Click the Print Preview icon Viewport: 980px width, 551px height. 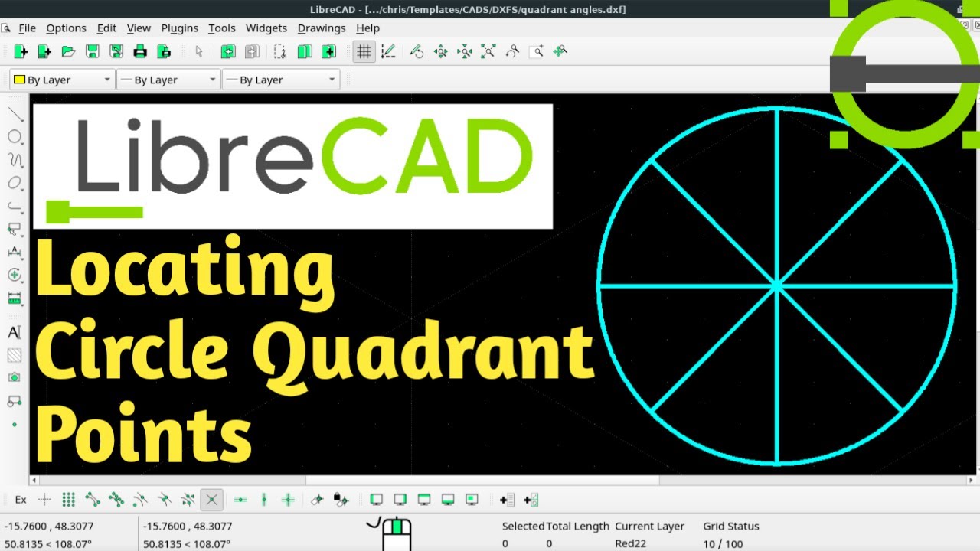(x=163, y=52)
